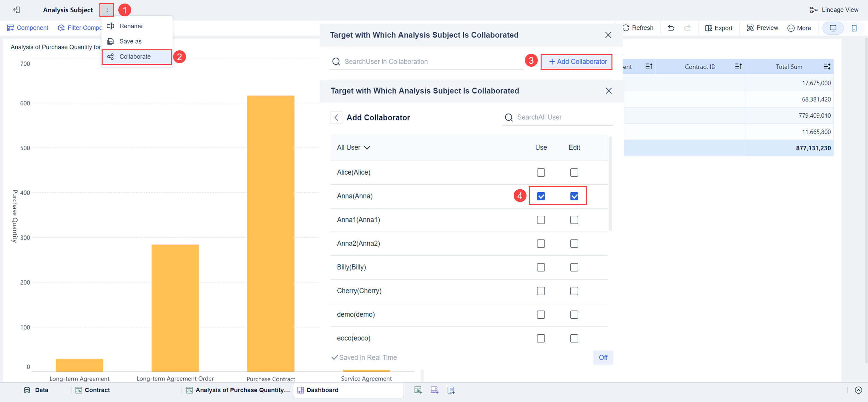Image resolution: width=868 pixels, height=402 pixels.
Task: Click the add chart component icon
Action: pos(418,390)
